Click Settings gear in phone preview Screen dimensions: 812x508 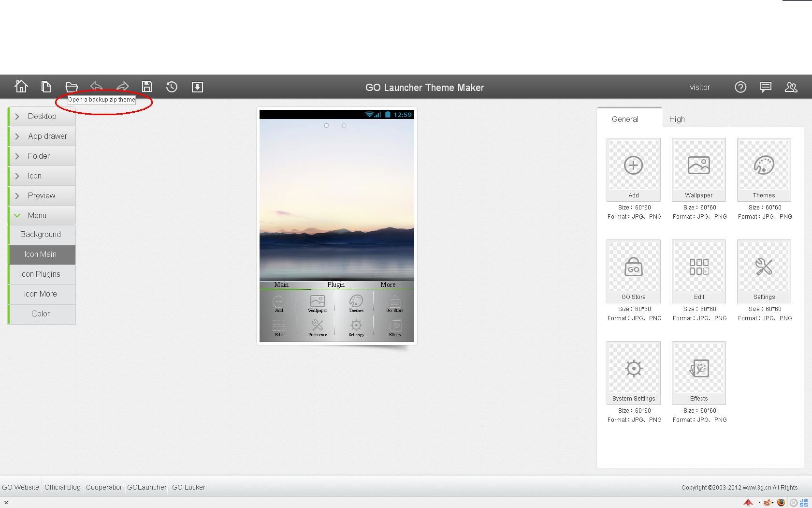click(356, 328)
